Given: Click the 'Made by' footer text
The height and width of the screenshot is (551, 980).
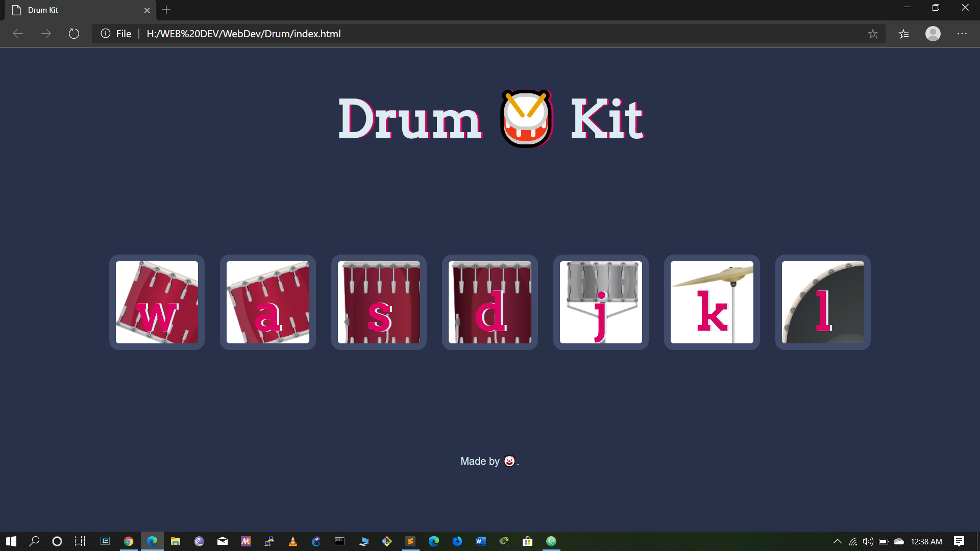Looking at the screenshot, I should (480, 461).
